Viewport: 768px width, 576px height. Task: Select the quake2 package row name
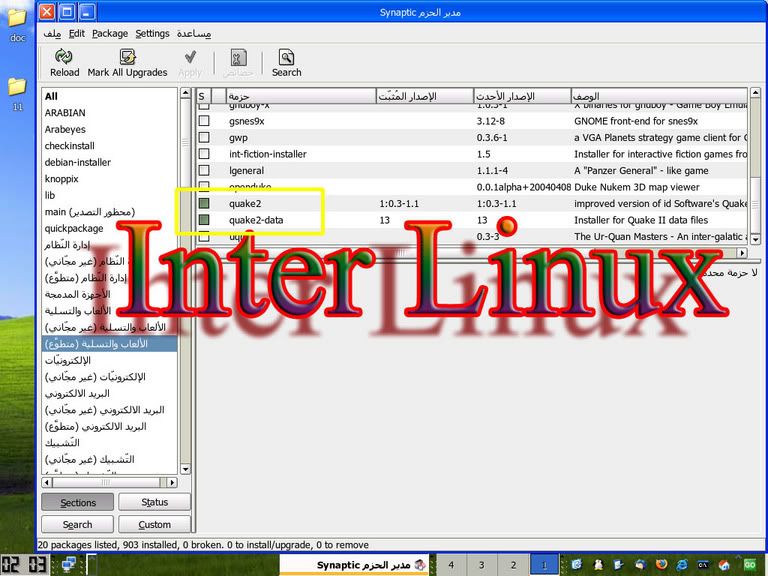245,203
